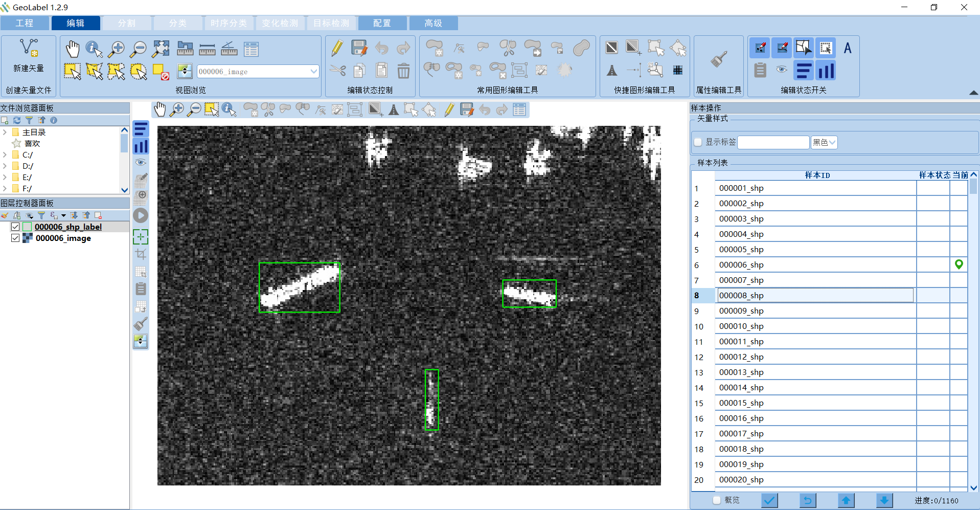Toggle the polygon select switch in 编辑状态开关
This screenshot has height=510, width=980.
coord(803,48)
